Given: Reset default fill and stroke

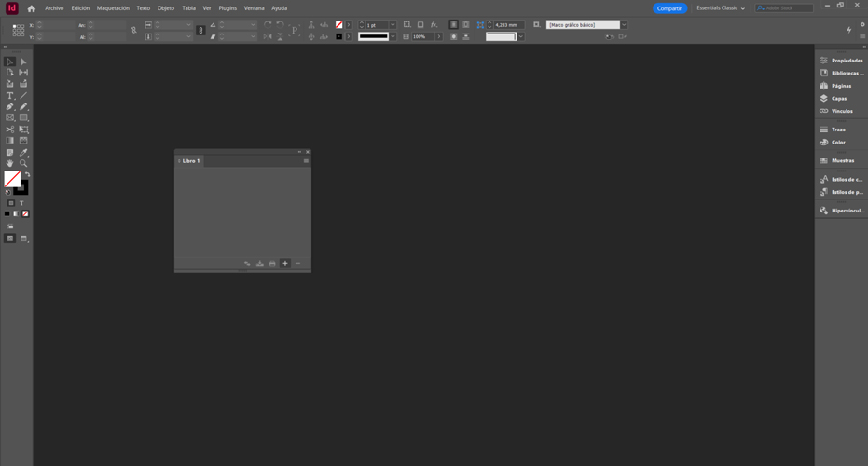Looking at the screenshot, I should tap(7, 192).
